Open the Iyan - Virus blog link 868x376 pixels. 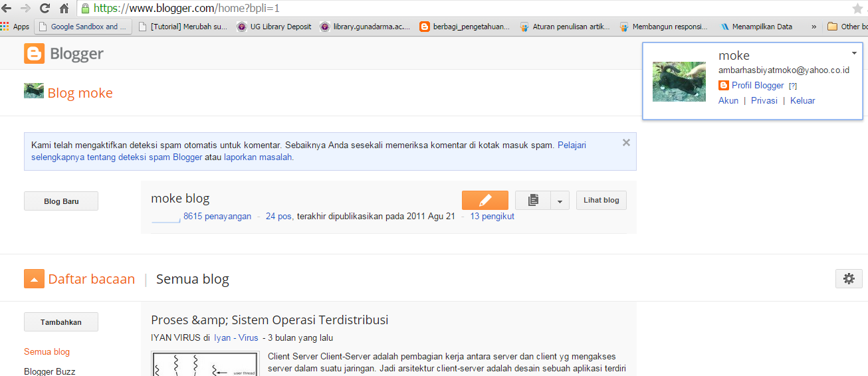coord(236,337)
